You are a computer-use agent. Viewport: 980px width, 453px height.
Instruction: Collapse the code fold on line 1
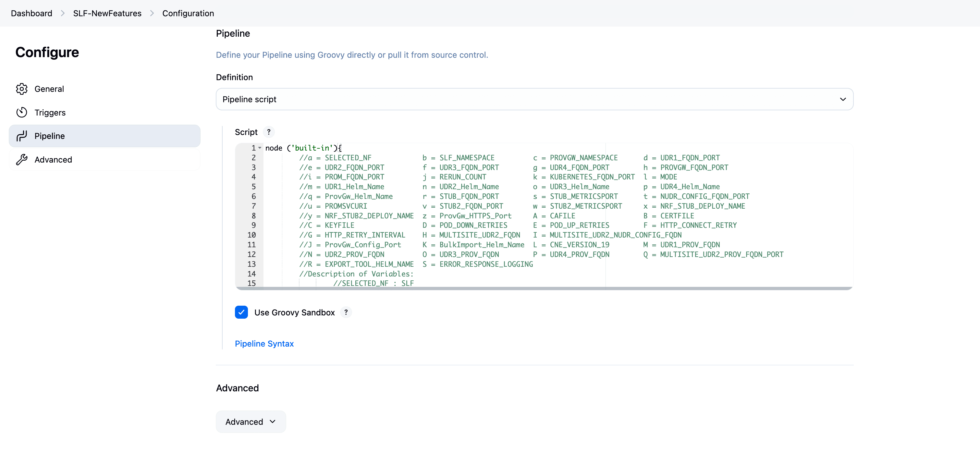click(260, 148)
